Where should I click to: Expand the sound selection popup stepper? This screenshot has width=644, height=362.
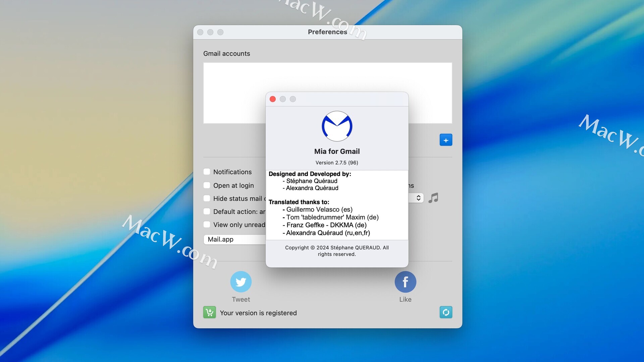click(418, 198)
